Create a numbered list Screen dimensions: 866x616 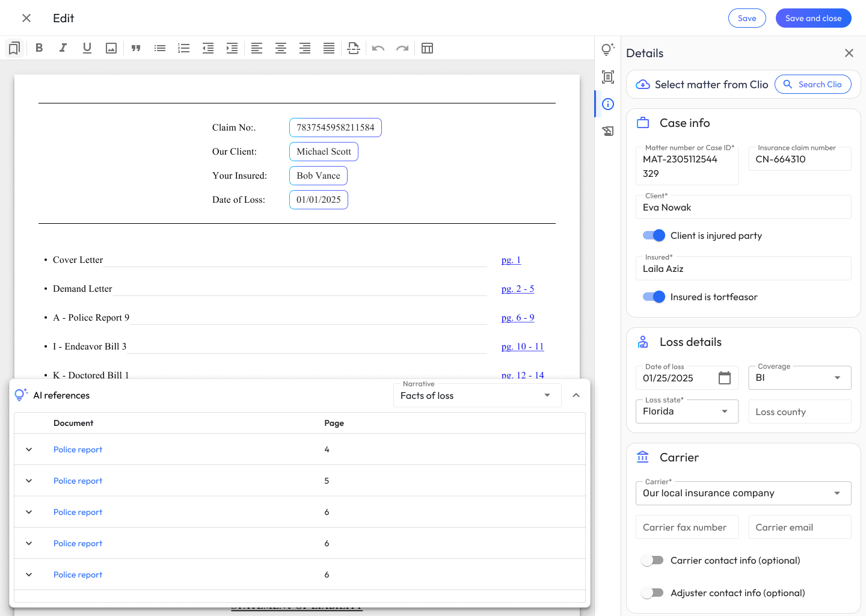coord(184,48)
